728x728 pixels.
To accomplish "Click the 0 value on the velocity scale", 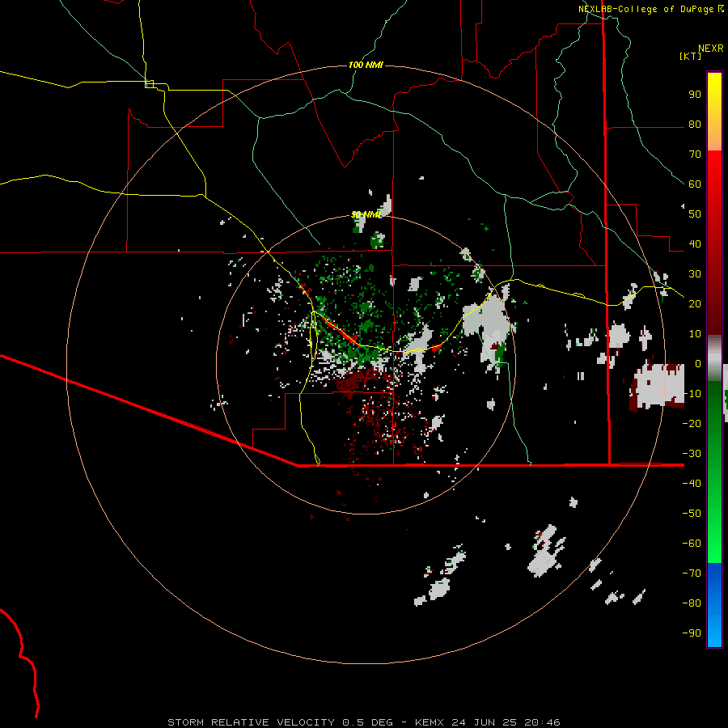I will (x=698, y=363).
